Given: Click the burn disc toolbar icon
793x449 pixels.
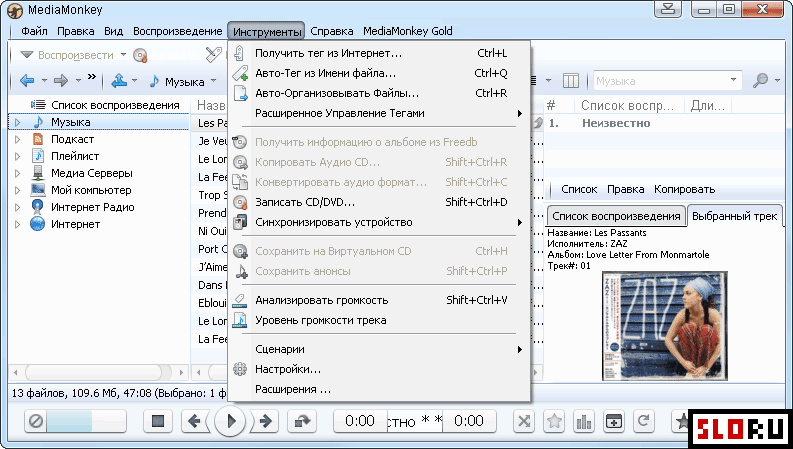Looking at the screenshot, I should tap(140, 55).
